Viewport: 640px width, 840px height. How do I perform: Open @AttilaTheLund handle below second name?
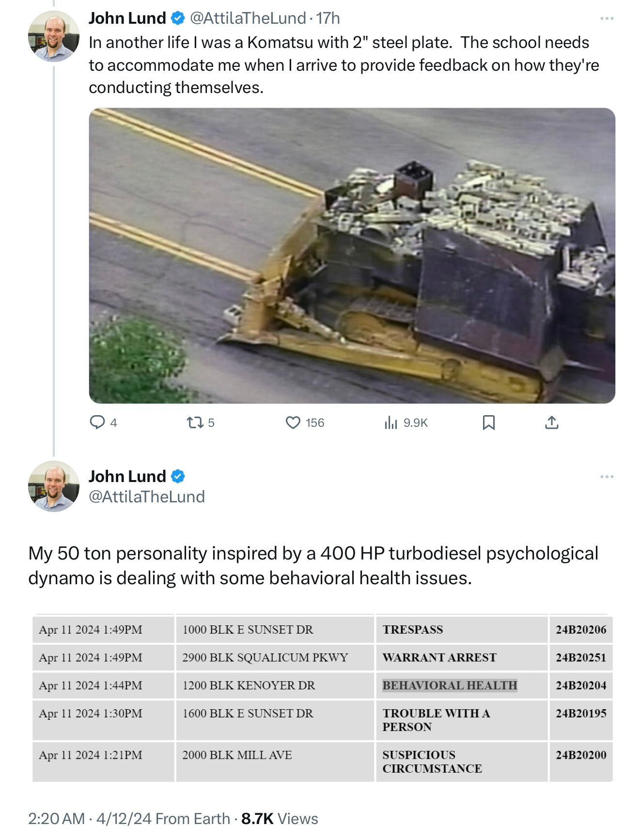tap(147, 497)
